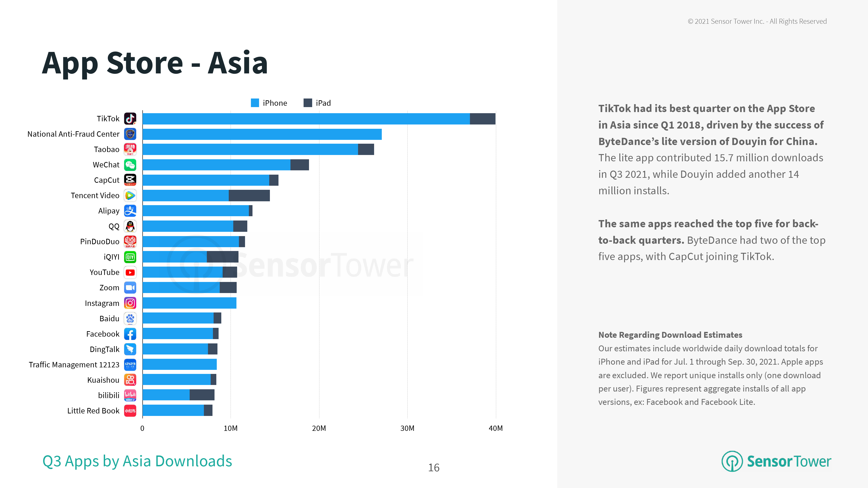Click the Facebook app icon
The image size is (868, 488).
[130, 334]
